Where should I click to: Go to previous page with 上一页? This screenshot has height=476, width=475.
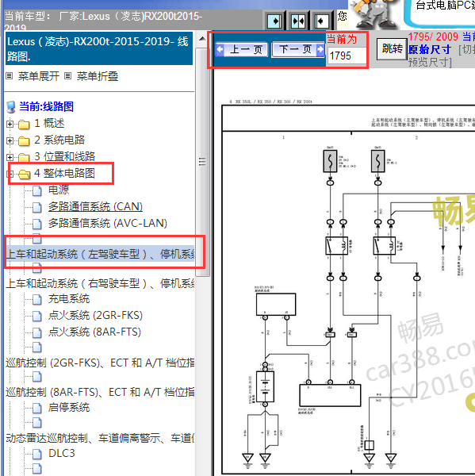point(242,49)
